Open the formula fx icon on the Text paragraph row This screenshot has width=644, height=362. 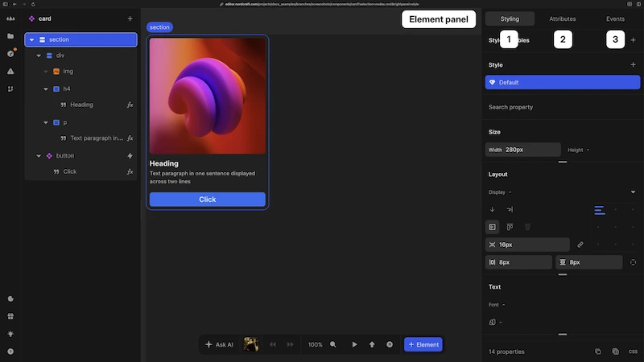pos(130,138)
